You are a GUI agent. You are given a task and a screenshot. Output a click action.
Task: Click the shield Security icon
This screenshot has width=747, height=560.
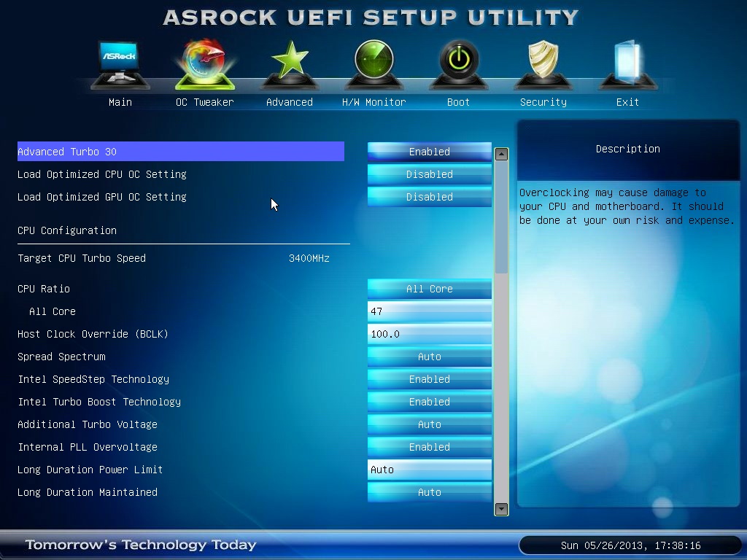click(x=543, y=64)
